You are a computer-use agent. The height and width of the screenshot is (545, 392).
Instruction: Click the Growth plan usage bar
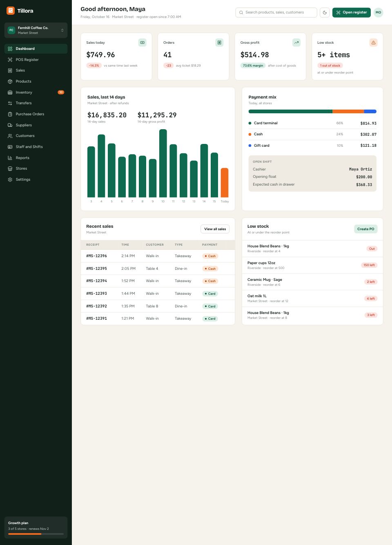[x=36, y=534]
